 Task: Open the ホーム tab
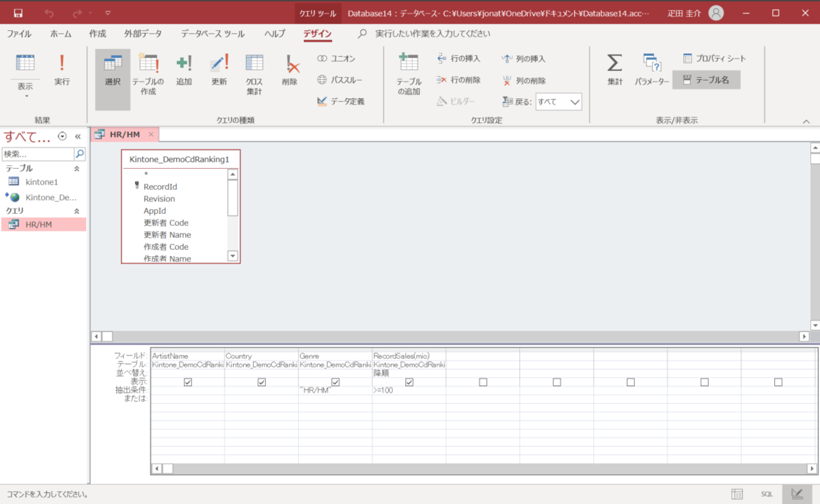click(61, 33)
